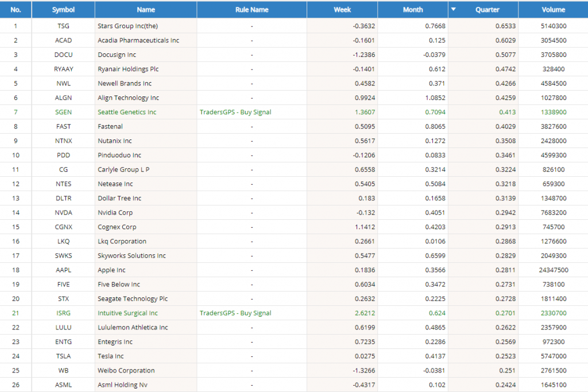Click Newell Brands Inc name
588x392 pixels.
125,83
